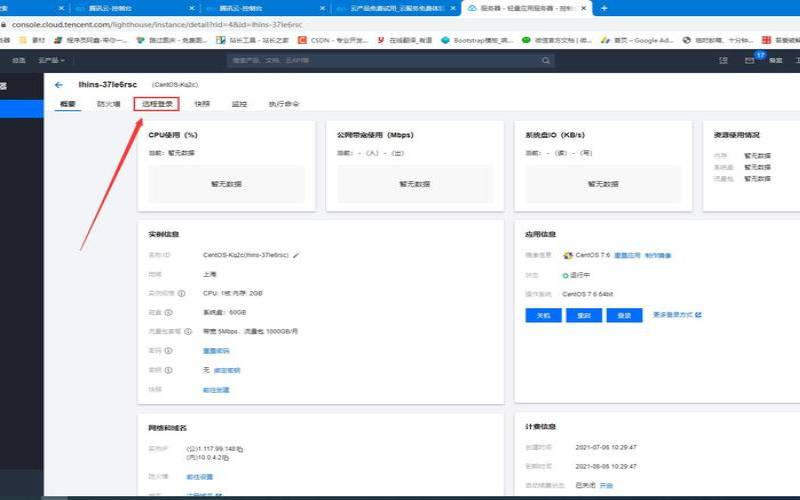
Task: Open the CSDN bookmark
Action: 333,40
